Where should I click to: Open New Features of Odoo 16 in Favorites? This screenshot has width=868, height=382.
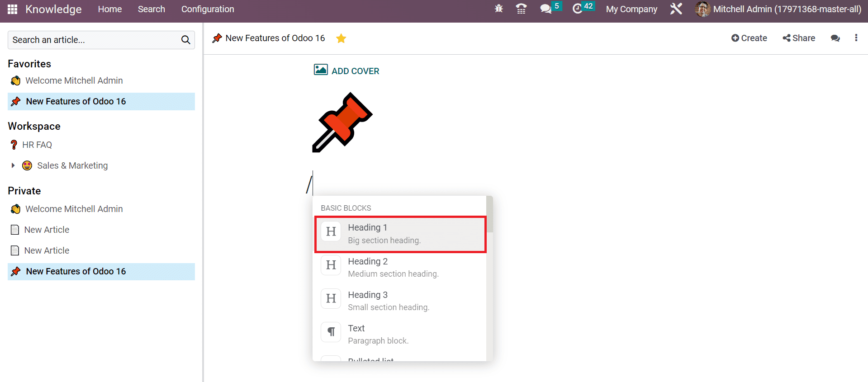point(76,102)
